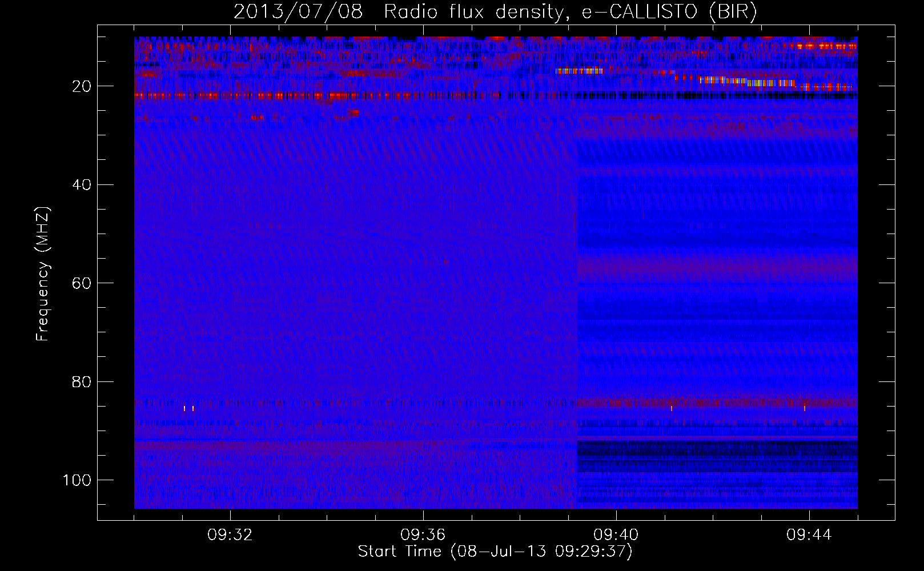
Task: Click the 09:40 time tick label
Action: [616, 535]
